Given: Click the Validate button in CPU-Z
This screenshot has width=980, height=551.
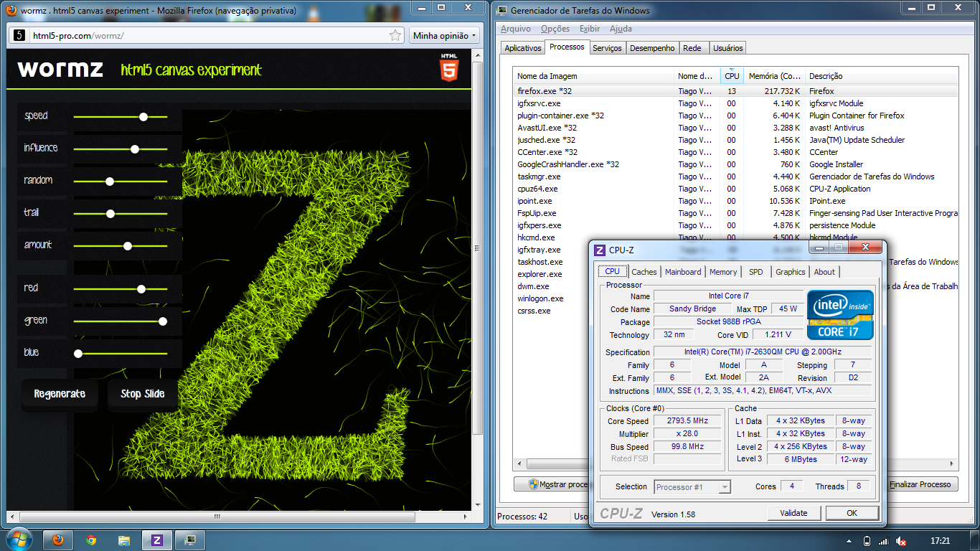Looking at the screenshot, I should tap(793, 513).
